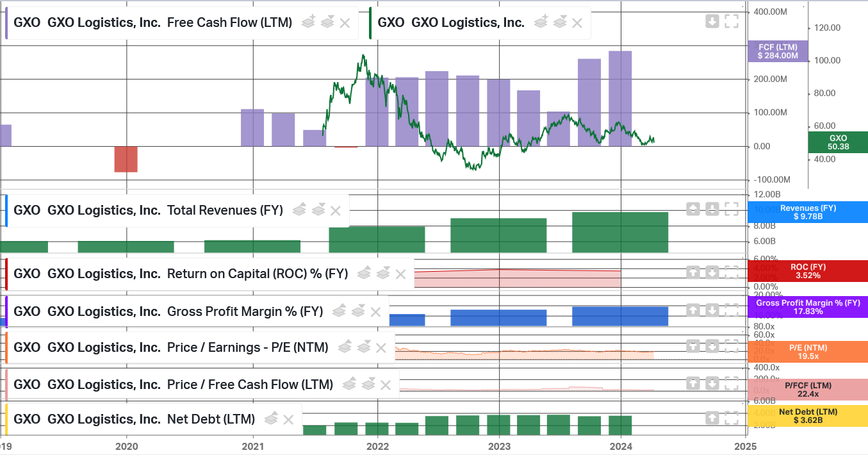This screenshot has width=868, height=455.
Task: Remove the GXO price series from top pane
Action: tap(577, 23)
